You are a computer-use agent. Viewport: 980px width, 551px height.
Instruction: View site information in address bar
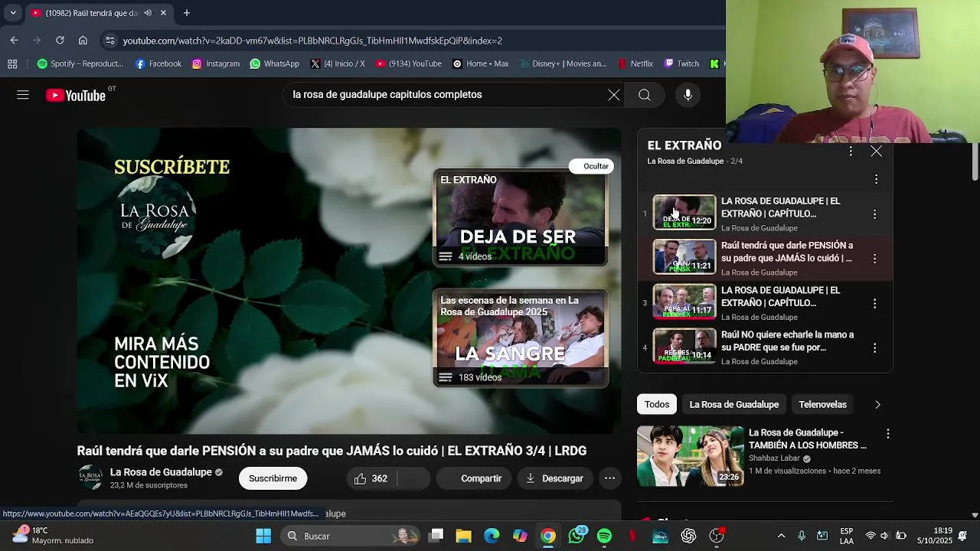(109, 41)
